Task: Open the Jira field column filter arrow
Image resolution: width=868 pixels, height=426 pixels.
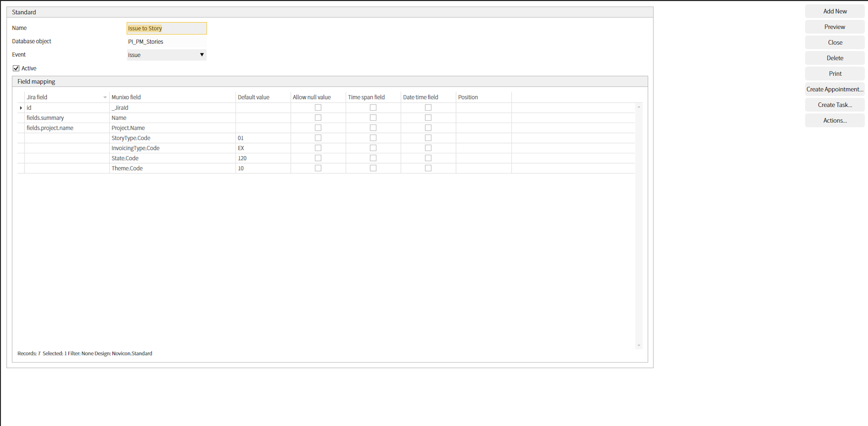Action: click(105, 98)
